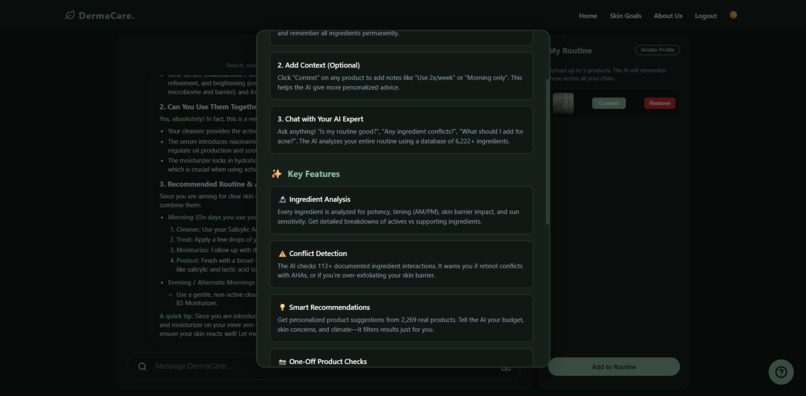Viewport: 806px width, 396px height.
Task: Click the 'A quick tip' paragraph in chat
Action: coord(208,325)
